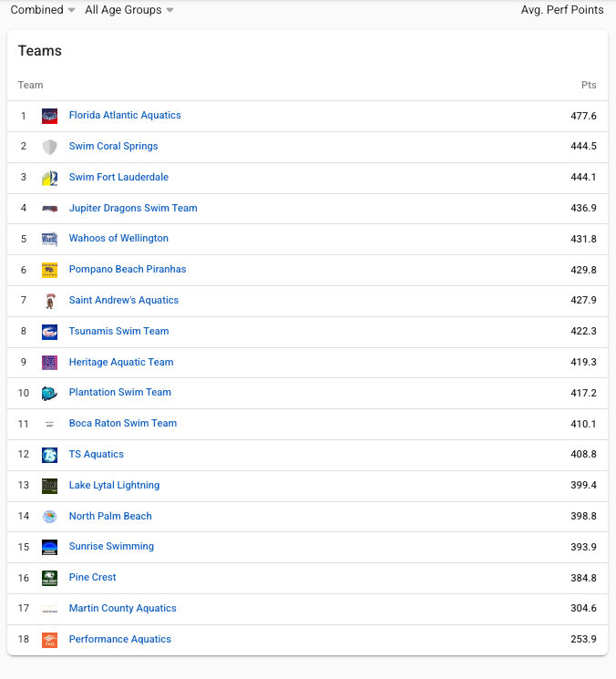Click the Saint Andrew's Aquatics logo icon
The height and width of the screenshot is (679, 616).
(x=49, y=301)
